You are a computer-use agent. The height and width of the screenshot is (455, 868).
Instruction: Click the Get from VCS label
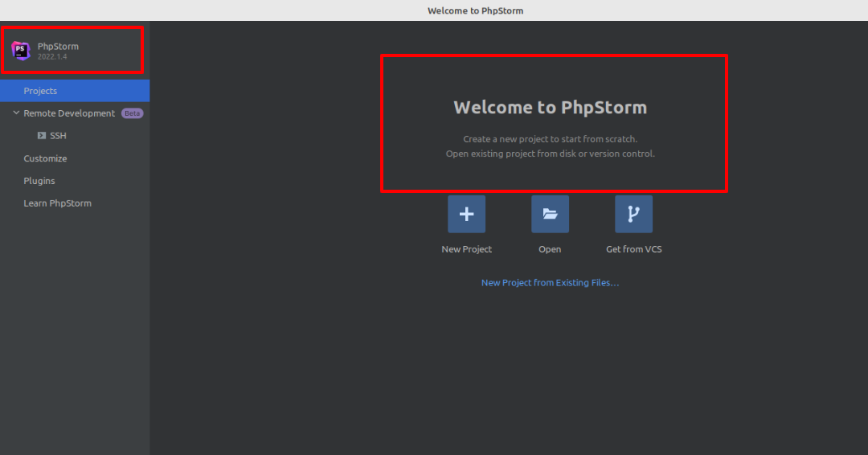(x=633, y=249)
